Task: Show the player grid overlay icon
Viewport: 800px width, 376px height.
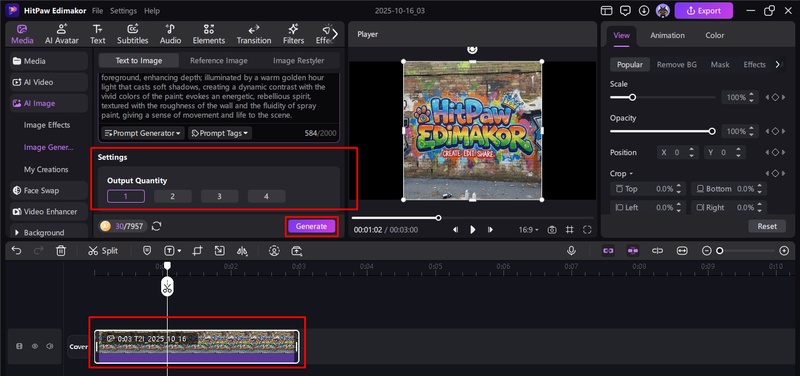Action: coord(569,230)
